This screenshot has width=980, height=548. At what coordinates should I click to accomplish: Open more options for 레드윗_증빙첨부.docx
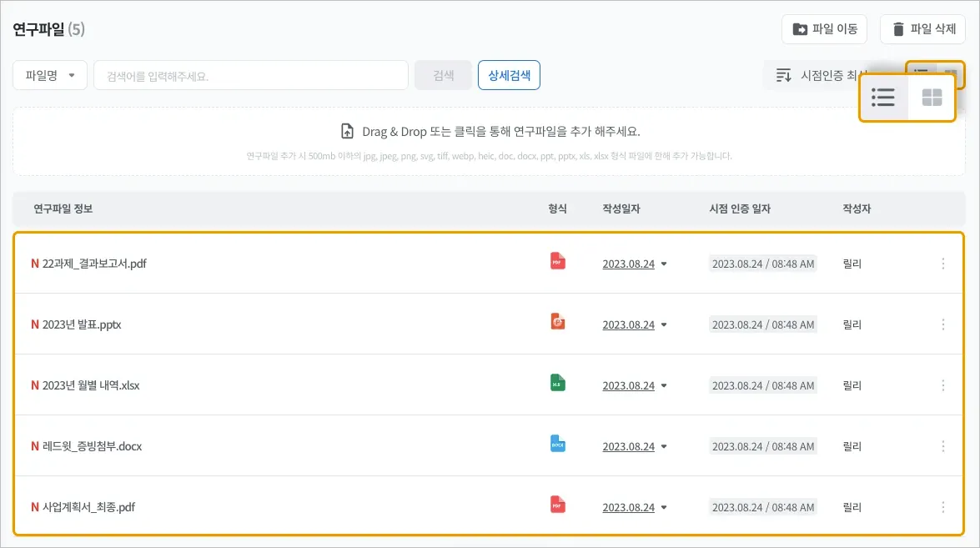(943, 446)
